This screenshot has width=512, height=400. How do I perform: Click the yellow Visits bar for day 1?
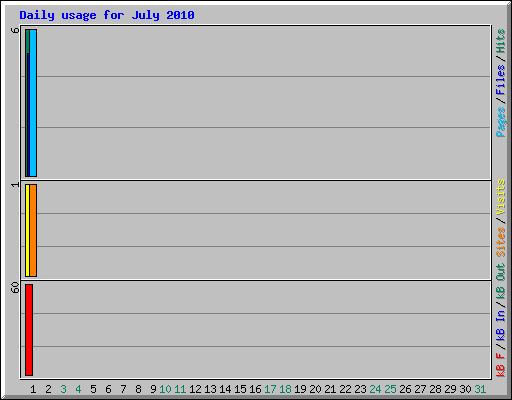[27, 230]
